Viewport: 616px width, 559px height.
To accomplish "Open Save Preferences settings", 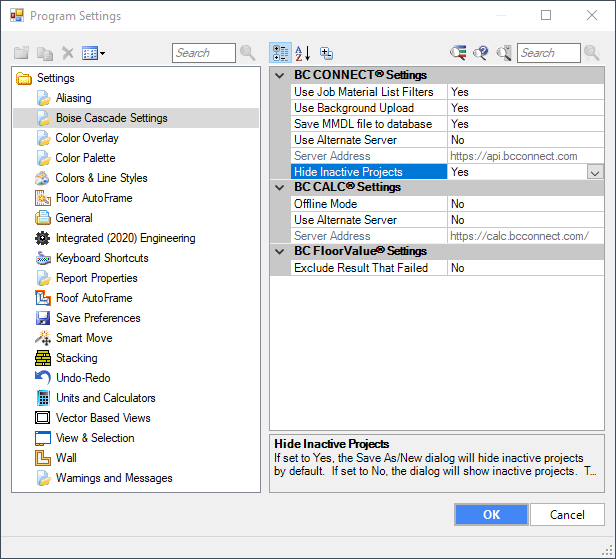I will click(98, 318).
